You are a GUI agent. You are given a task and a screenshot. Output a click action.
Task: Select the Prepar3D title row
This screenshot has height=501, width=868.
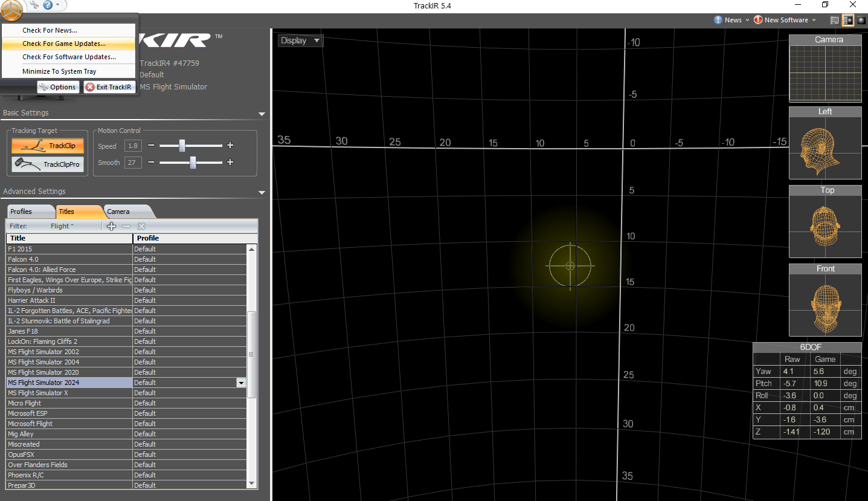click(x=126, y=485)
